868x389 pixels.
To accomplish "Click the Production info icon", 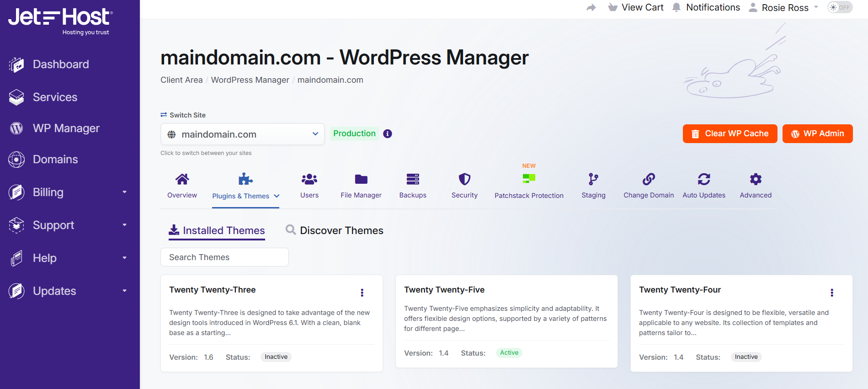I will tap(388, 134).
